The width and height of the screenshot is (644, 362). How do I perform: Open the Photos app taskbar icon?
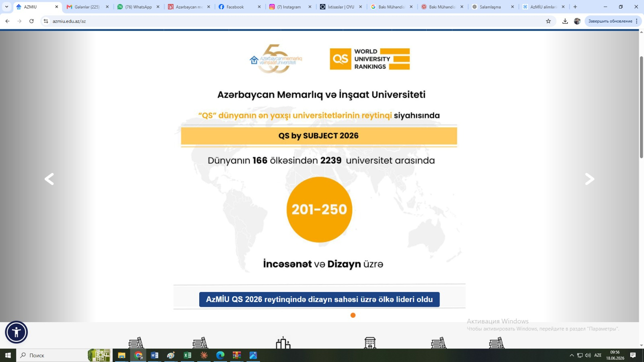point(253,355)
